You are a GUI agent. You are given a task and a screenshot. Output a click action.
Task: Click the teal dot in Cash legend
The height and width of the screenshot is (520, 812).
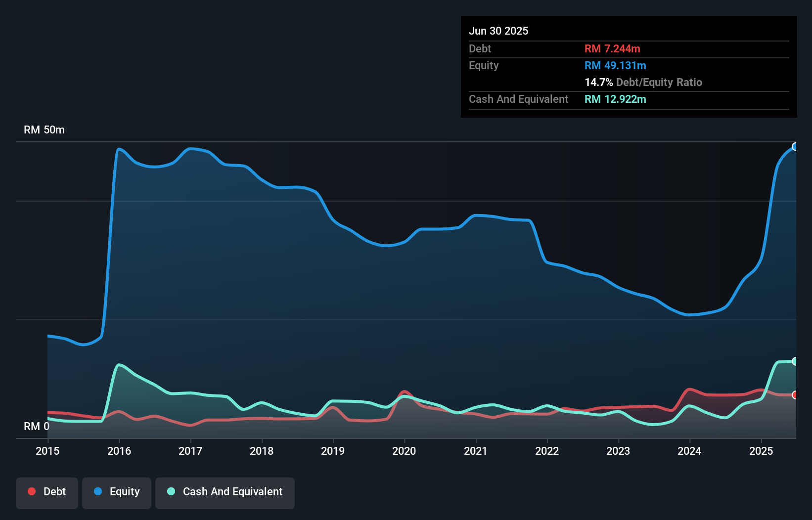171,491
